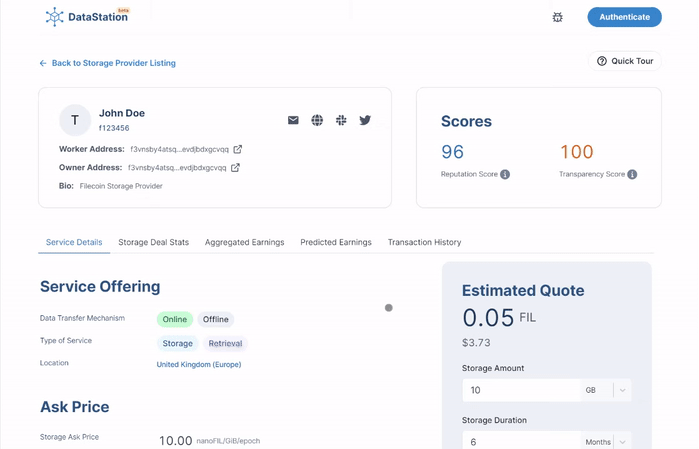Click the Estimated Quote heading
Viewport: 699px width, 449px height.
click(523, 291)
